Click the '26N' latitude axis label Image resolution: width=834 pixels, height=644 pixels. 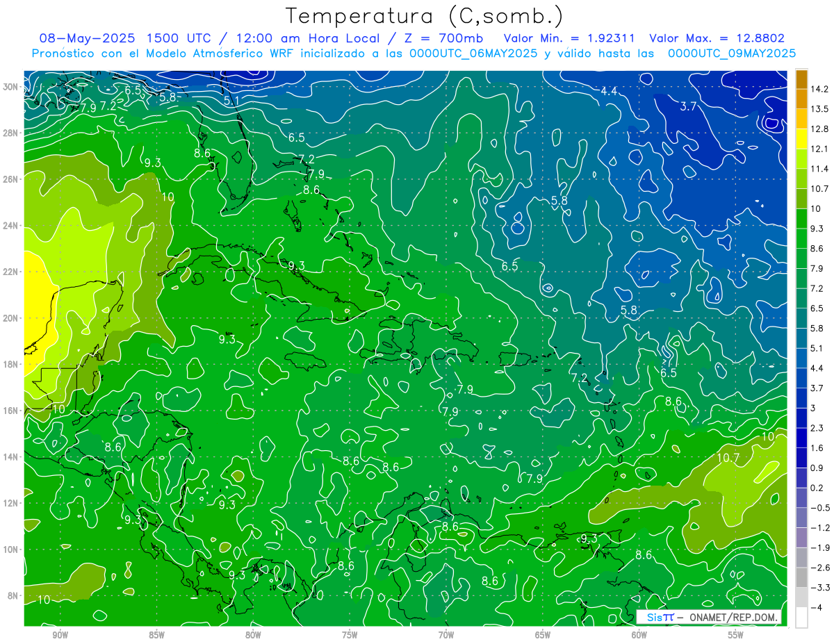pyautogui.click(x=10, y=179)
